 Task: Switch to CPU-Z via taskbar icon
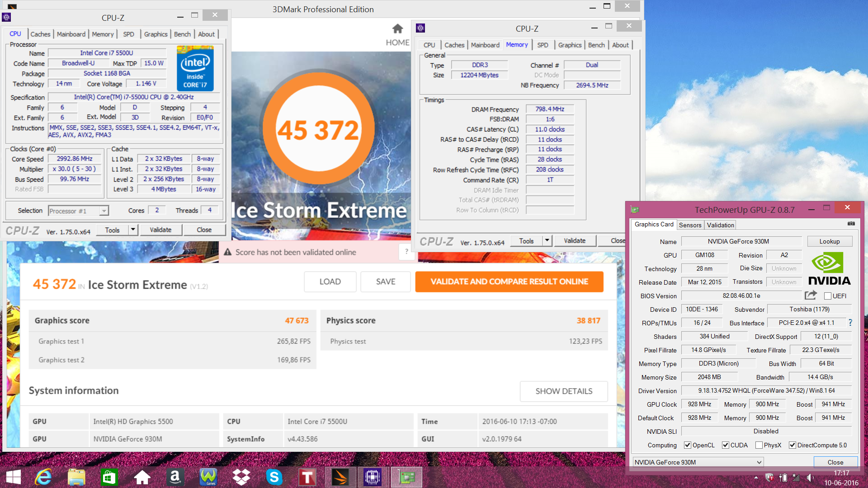373,477
